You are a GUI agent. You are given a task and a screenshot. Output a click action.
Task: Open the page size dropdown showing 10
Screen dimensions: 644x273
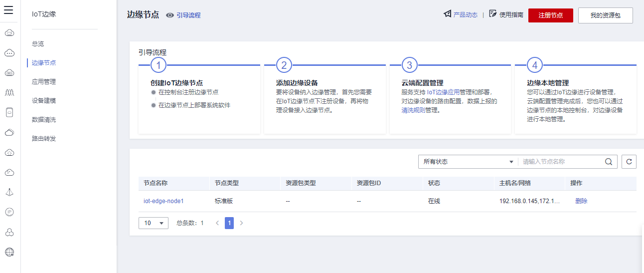point(154,223)
